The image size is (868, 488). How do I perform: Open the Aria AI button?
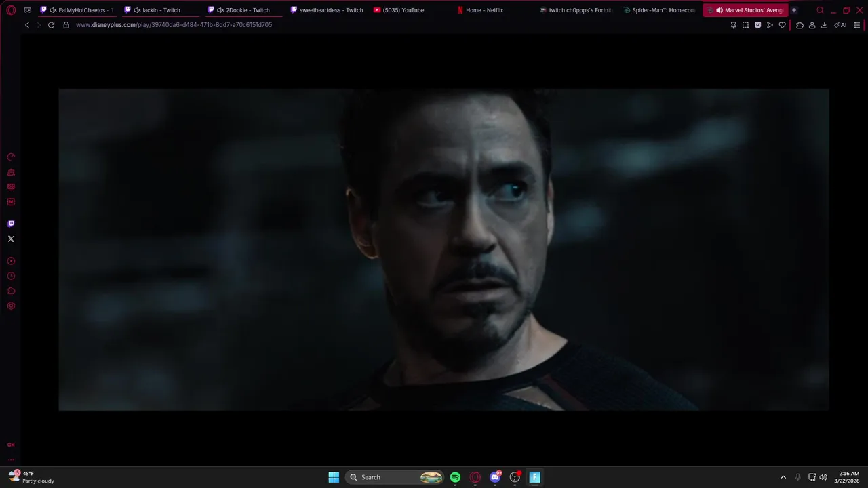[841, 25]
